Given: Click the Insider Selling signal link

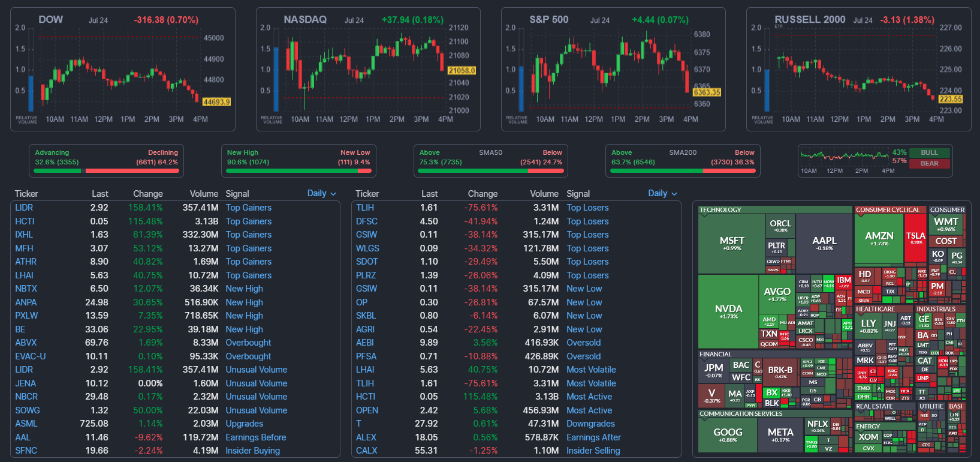Looking at the screenshot, I should pos(593,451).
